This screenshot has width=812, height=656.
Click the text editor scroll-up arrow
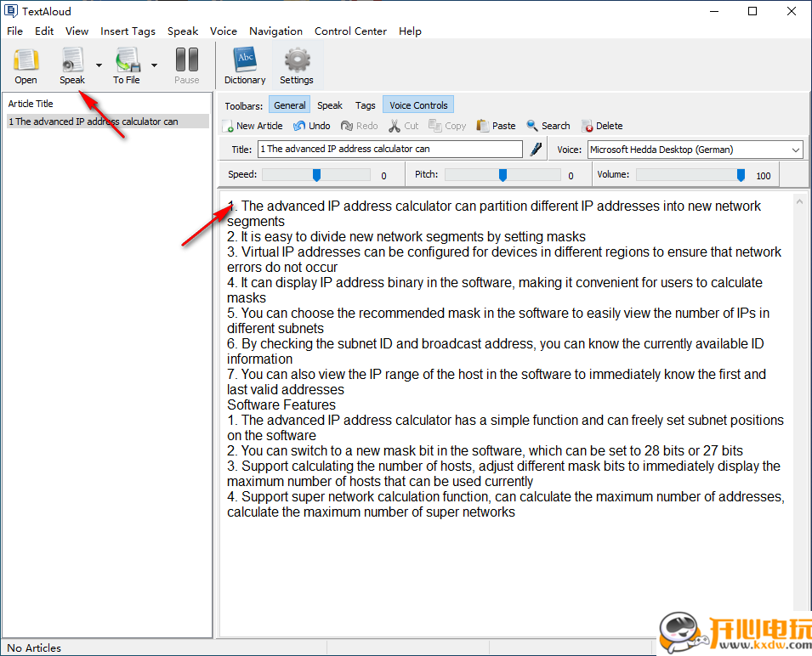(799, 201)
